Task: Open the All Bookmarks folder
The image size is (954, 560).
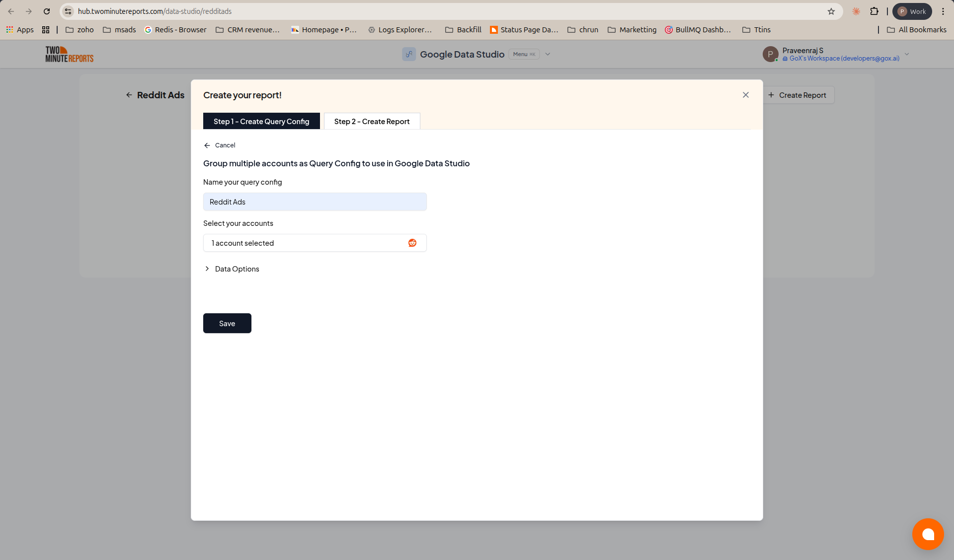Action: pos(917,30)
